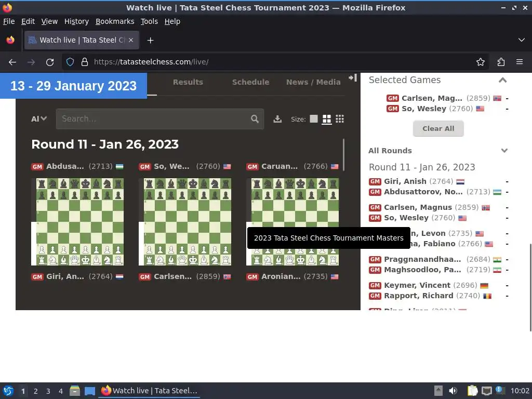This screenshot has width=532, height=399.
Task: Click Carlsen in Selected Games
Action: click(432, 98)
